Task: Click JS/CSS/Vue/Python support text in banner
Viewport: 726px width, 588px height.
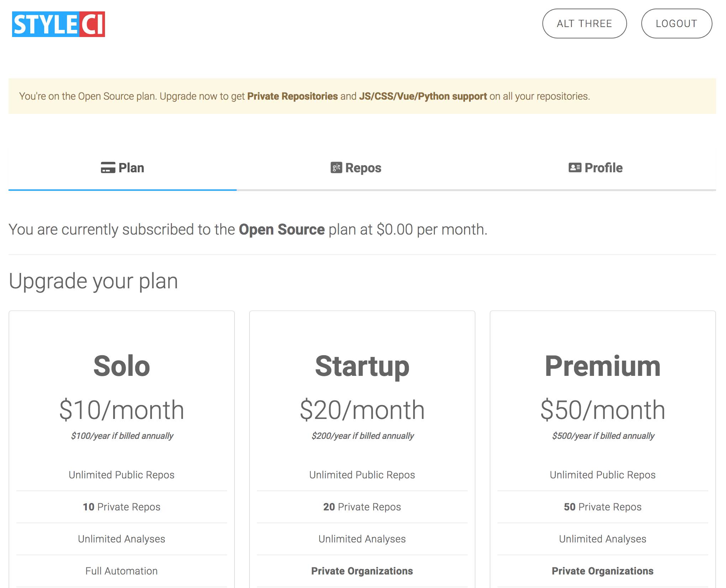Action: pos(423,96)
